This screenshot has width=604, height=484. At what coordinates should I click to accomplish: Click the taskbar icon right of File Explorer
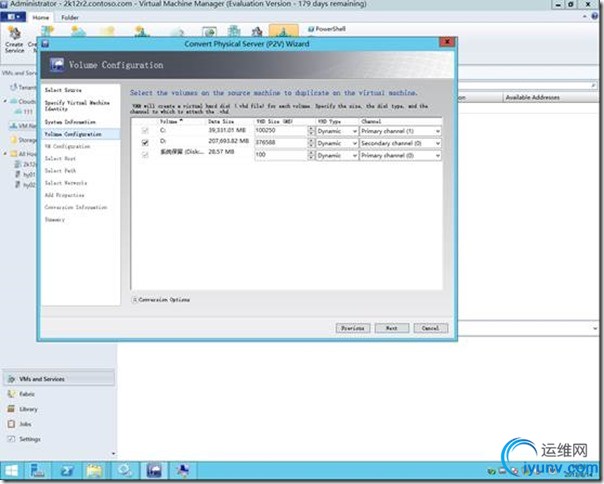pyautogui.click(x=125, y=471)
